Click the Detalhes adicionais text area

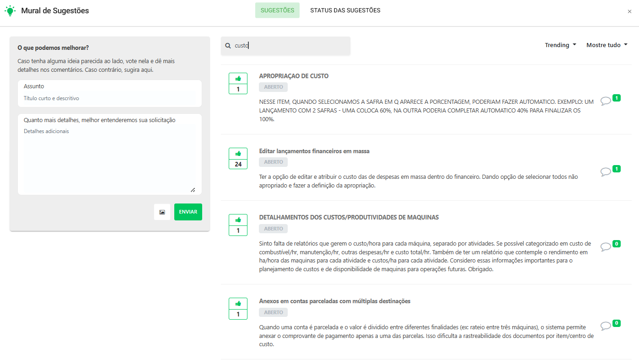(x=110, y=158)
